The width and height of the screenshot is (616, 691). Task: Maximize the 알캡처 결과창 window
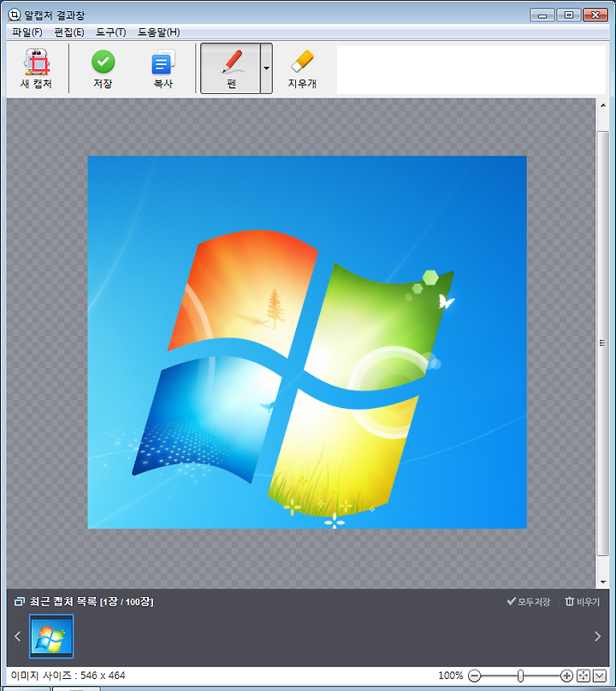click(x=569, y=15)
